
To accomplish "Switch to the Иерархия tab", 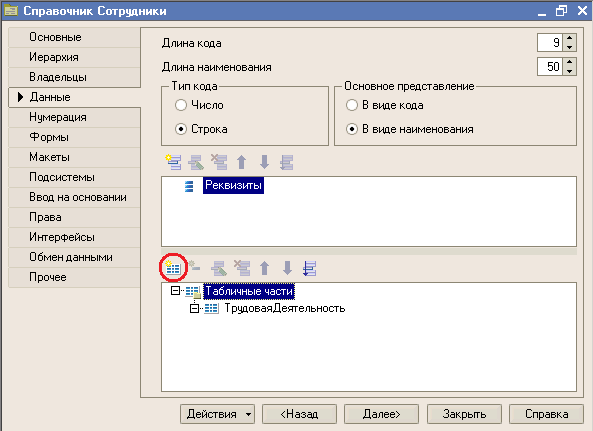I will 74,57.
